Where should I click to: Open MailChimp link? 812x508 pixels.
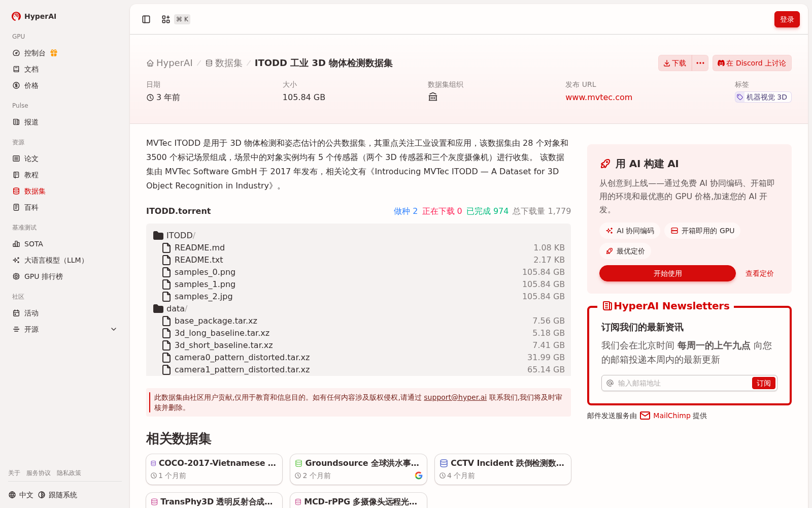671,416
